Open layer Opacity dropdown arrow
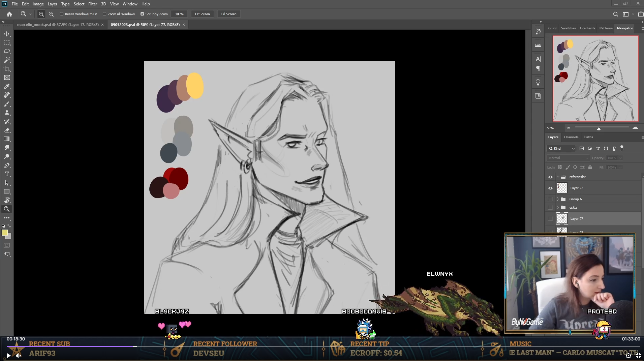 point(620,158)
